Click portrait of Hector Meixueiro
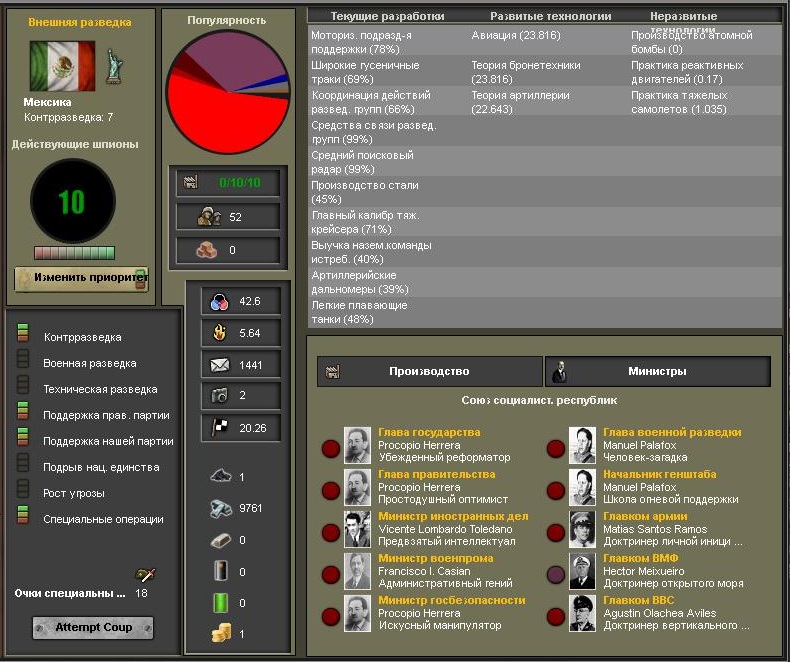This screenshot has width=790, height=662. coord(582,571)
